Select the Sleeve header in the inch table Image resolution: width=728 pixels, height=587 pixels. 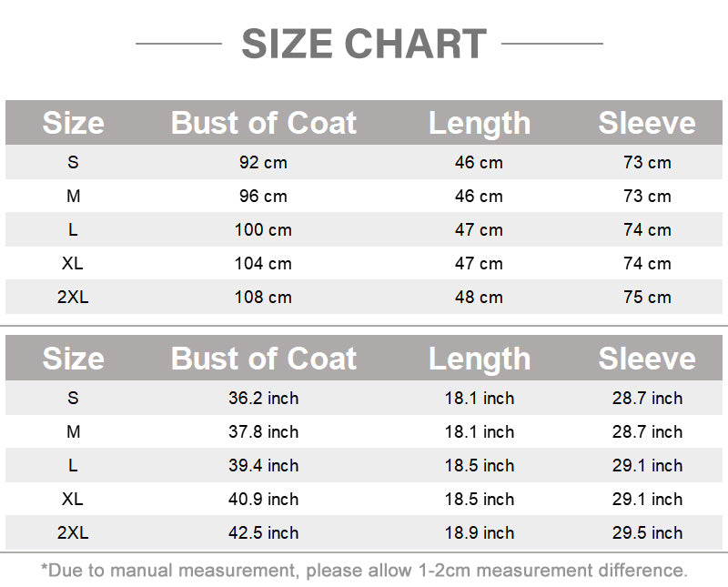click(x=647, y=359)
